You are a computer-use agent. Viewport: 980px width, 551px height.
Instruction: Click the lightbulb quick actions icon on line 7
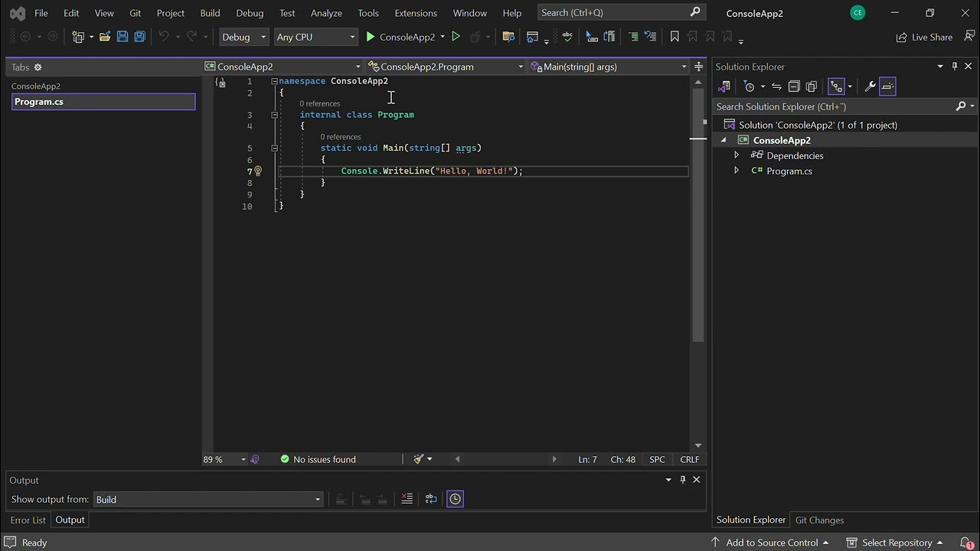click(x=258, y=171)
